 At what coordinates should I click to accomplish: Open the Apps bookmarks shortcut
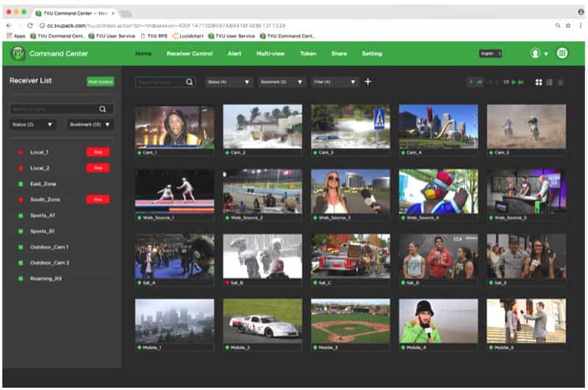16,36
